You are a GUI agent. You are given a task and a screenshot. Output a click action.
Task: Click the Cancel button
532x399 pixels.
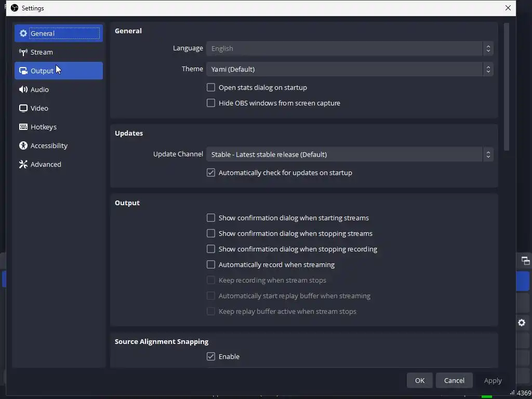pos(454,380)
